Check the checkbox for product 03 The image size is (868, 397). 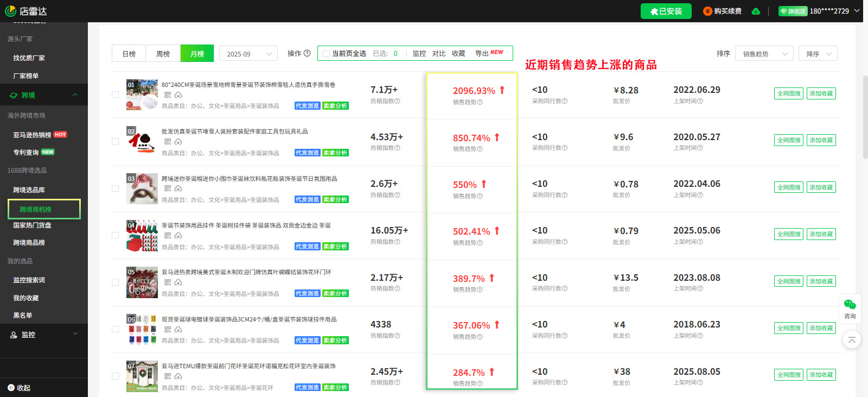(115, 188)
